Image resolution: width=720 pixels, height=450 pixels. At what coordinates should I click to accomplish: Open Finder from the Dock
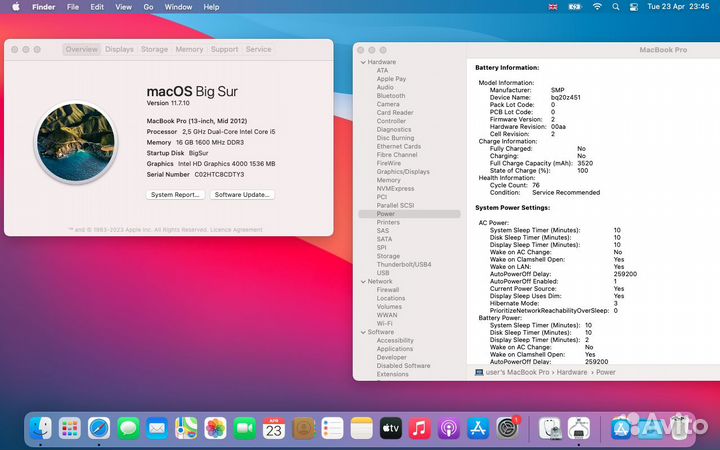(40, 428)
